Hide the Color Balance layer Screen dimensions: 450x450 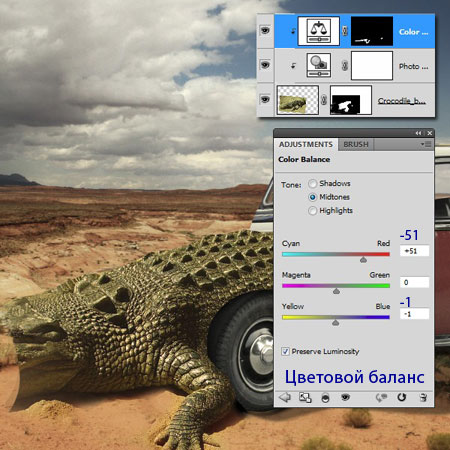(265, 31)
